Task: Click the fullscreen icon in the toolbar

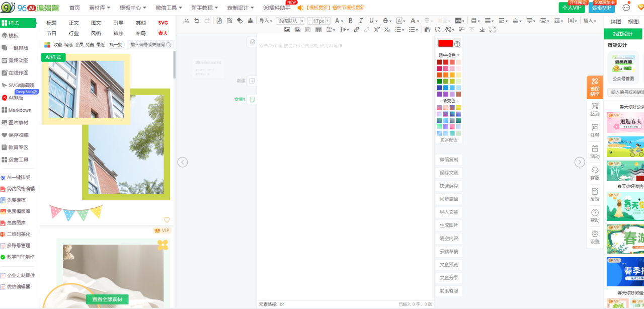Action: click(x=493, y=30)
